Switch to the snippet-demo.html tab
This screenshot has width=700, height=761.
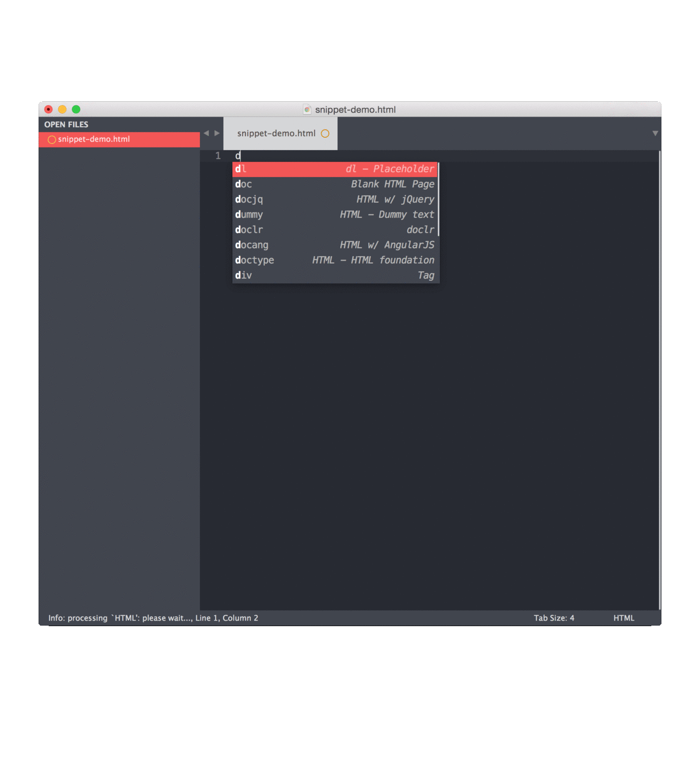pyautogui.click(x=276, y=133)
